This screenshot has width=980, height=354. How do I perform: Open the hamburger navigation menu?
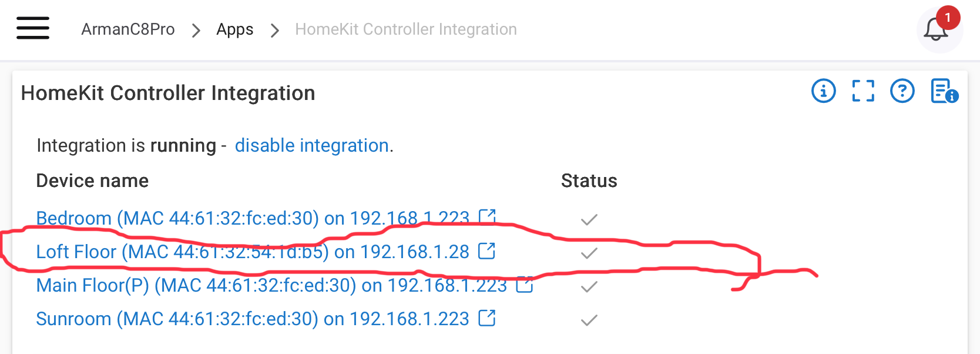[33, 28]
